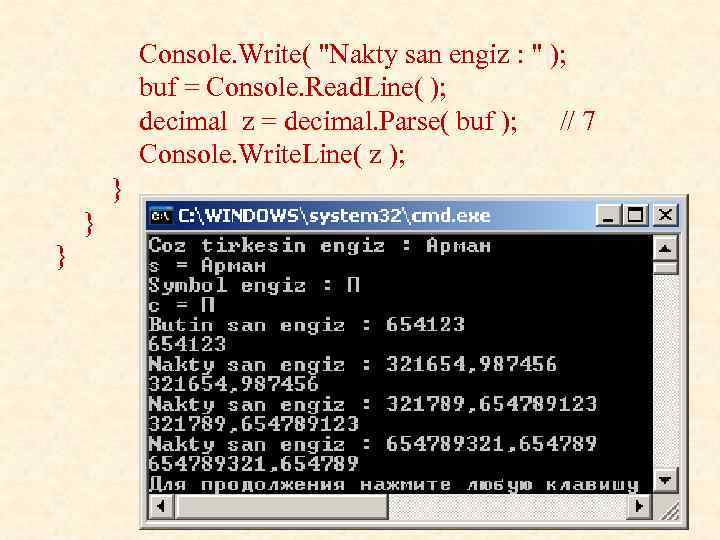Click the line 'Nakty san engiz : 321789,654789123'

pyautogui.click(x=372, y=404)
